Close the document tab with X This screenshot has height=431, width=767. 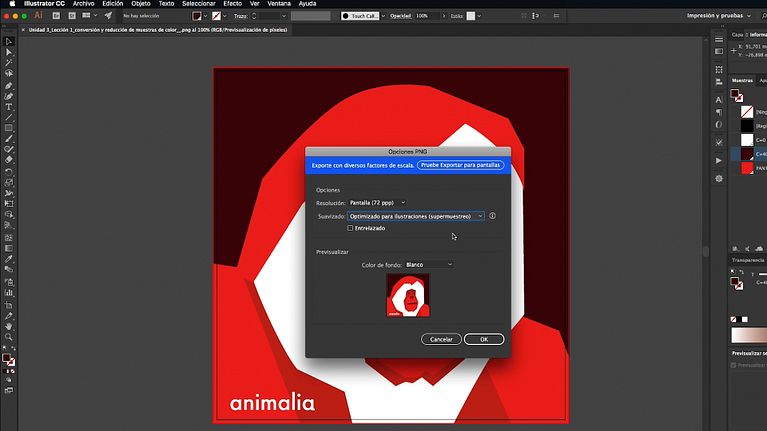(23, 30)
